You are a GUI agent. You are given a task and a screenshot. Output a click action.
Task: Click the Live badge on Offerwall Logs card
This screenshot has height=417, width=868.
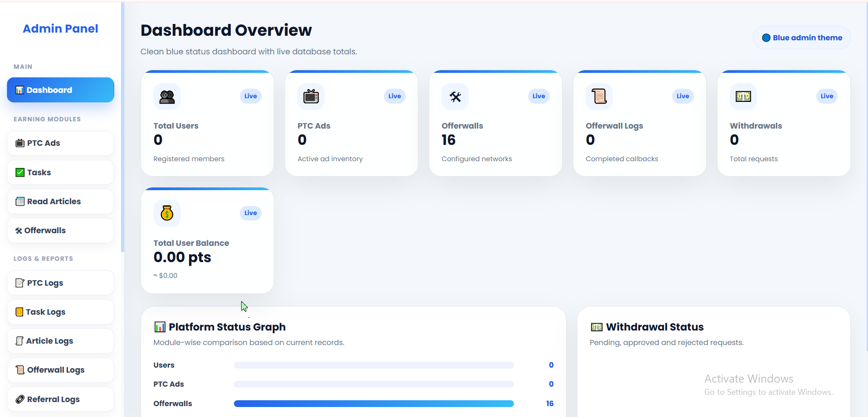[x=683, y=96]
